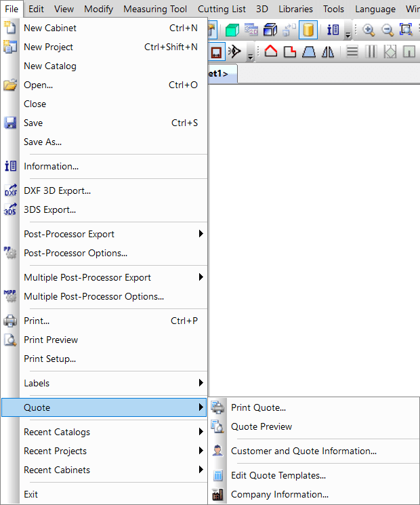This screenshot has height=505, width=420.
Task: Click the customer person icon
Action: click(218, 451)
